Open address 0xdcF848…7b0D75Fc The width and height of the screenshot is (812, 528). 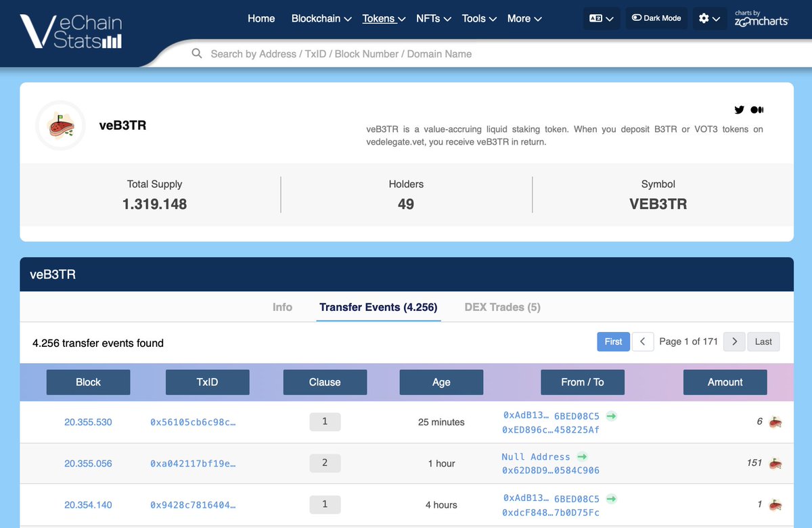pyautogui.click(x=551, y=512)
